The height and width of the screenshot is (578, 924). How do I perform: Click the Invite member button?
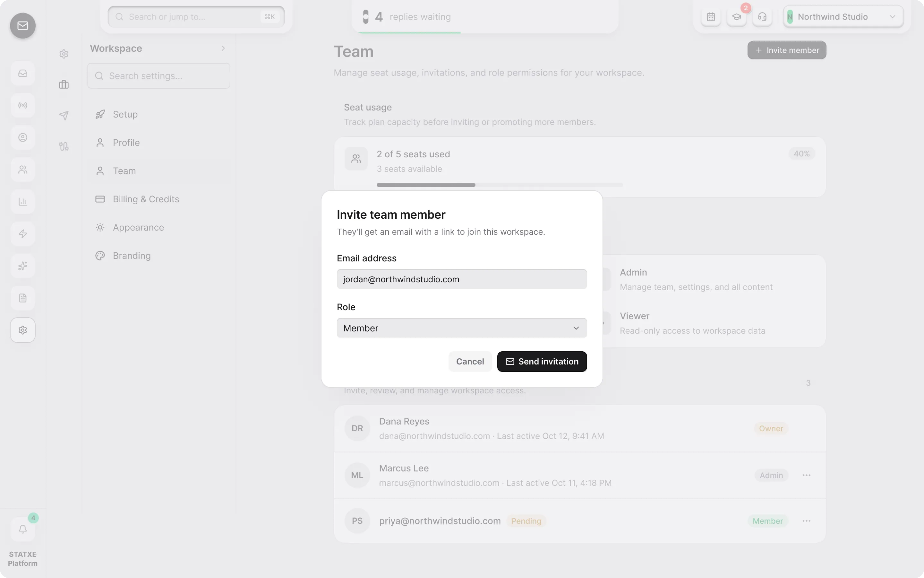tap(787, 50)
